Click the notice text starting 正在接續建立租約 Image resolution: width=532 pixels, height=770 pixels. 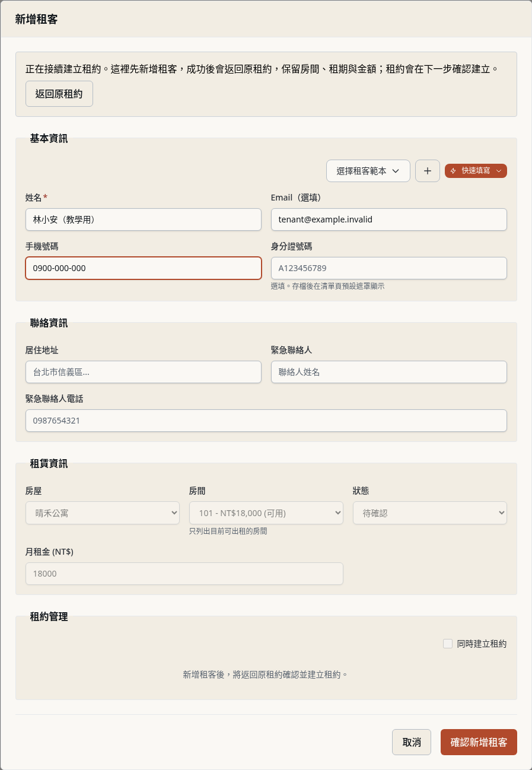(x=262, y=69)
